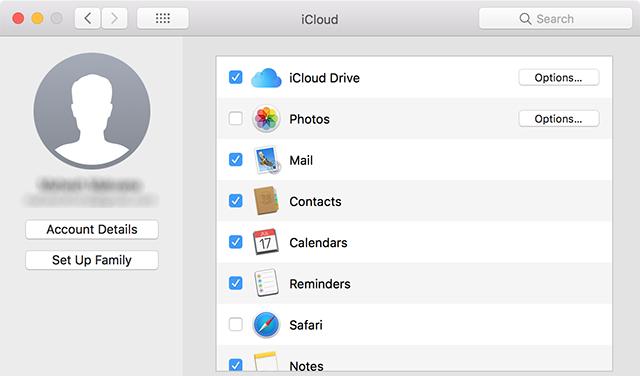The image size is (640, 376).
Task: Click the Calendars label text
Action: click(x=318, y=243)
